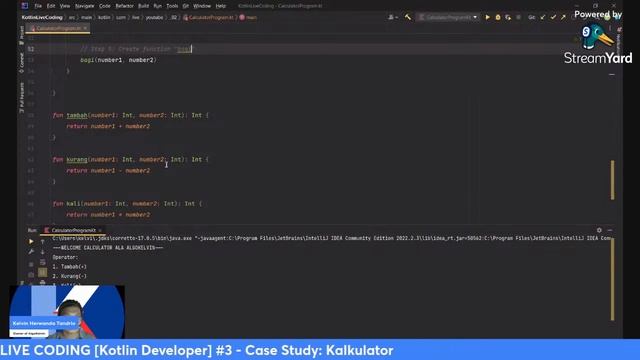This screenshot has height=360, width=640.
Task: Click the presenter webcam thumbnail
Action: point(67,312)
